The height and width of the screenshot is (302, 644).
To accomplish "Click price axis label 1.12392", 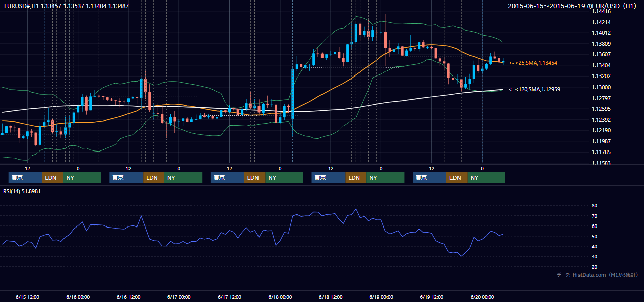I will 601,120.
